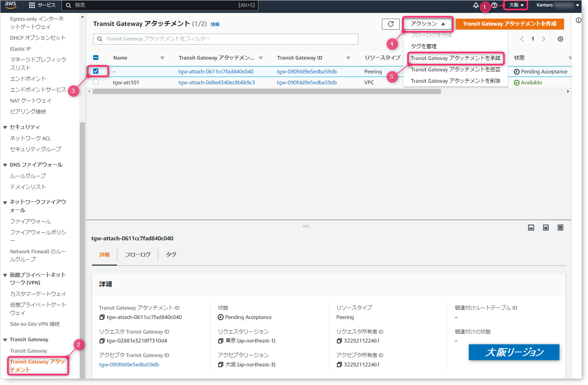This screenshot has height=385, width=588.
Task: Refresh the attachments list
Action: click(390, 24)
